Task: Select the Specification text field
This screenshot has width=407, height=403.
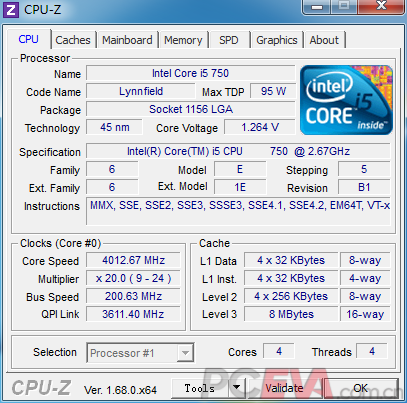Action: point(238,151)
